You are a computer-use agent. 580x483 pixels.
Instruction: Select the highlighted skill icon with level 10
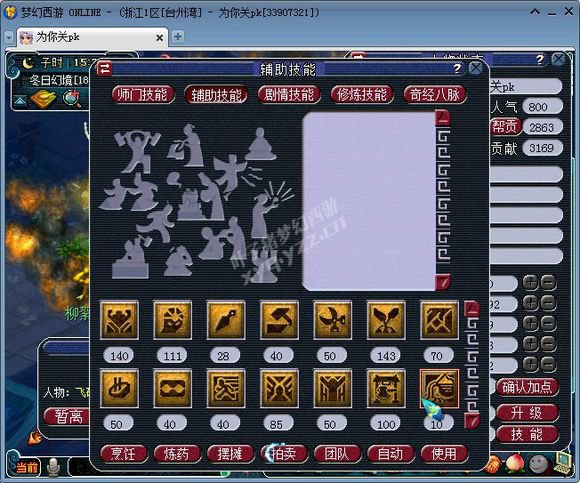tap(439, 388)
